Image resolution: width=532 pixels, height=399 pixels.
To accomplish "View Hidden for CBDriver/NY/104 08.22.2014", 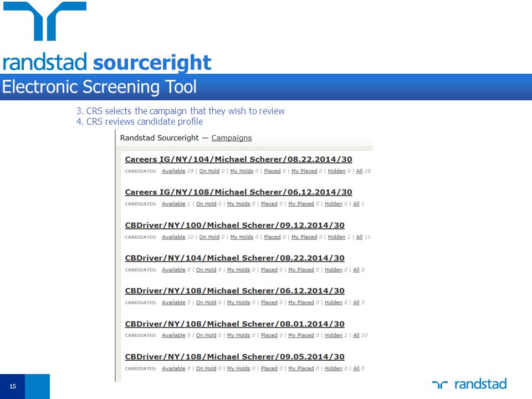I will coord(334,270).
